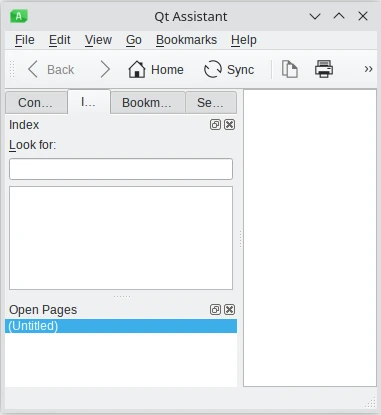Sync with table of contents
381x415 pixels.
coord(229,70)
